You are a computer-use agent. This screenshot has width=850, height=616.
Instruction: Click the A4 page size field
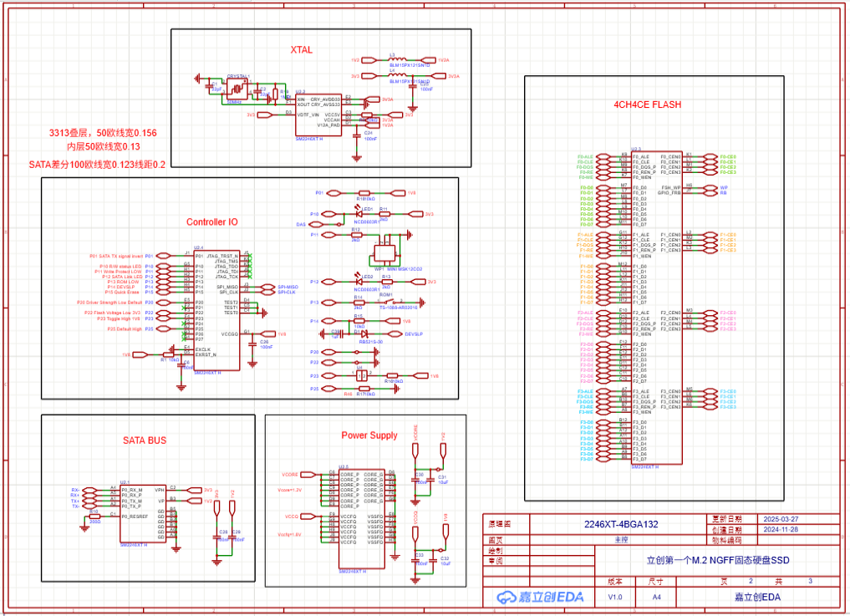point(655,597)
